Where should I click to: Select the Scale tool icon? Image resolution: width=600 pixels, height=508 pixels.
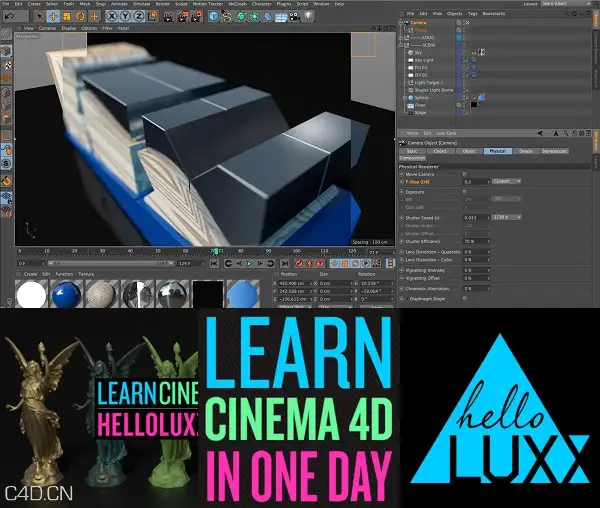click(67, 16)
